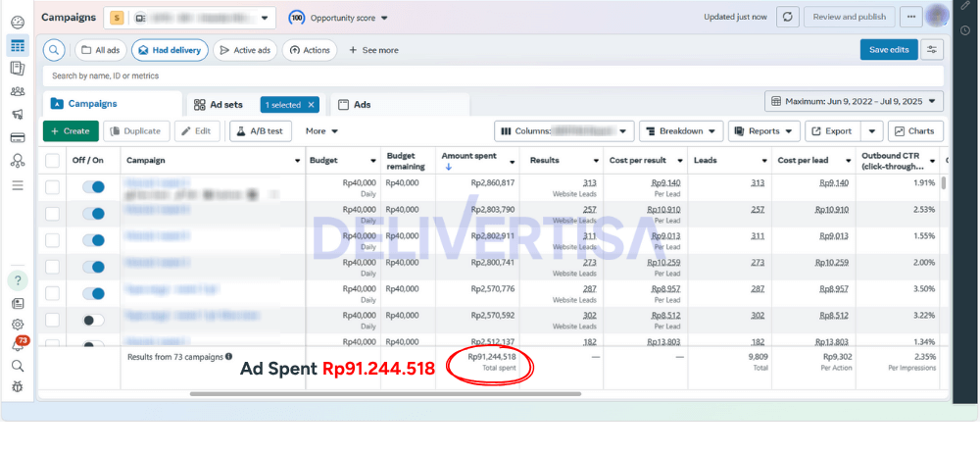Screen dimensions: 980x454
Task: Select the Campaigns table icon in sidebar
Action: (18, 46)
